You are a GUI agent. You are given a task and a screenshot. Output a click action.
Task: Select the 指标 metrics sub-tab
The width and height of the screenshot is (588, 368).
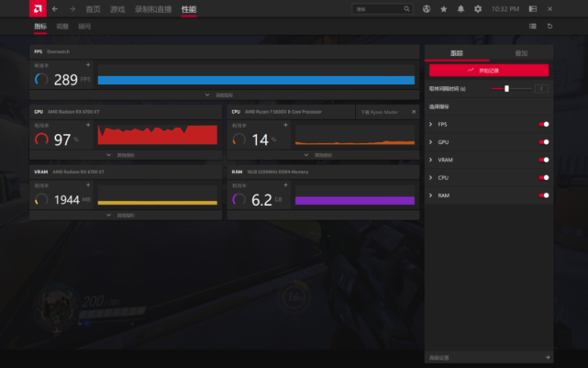pos(40,27)
